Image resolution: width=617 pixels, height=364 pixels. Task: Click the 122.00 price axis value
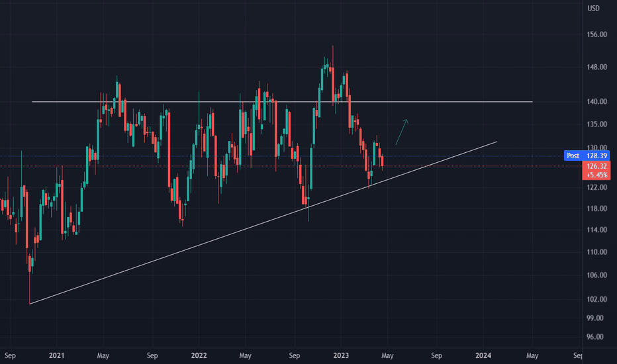point(596,187)
